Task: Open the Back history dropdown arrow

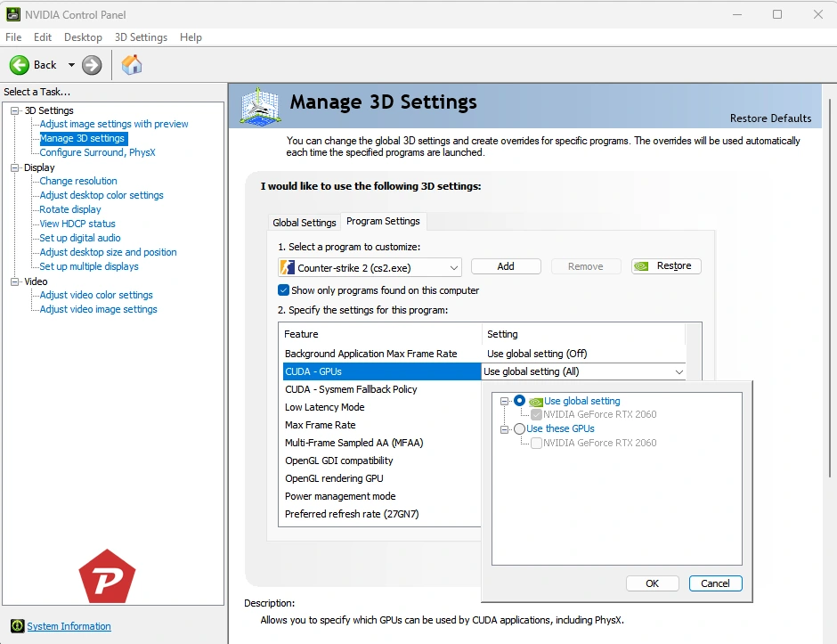Action: click(71, 65)
